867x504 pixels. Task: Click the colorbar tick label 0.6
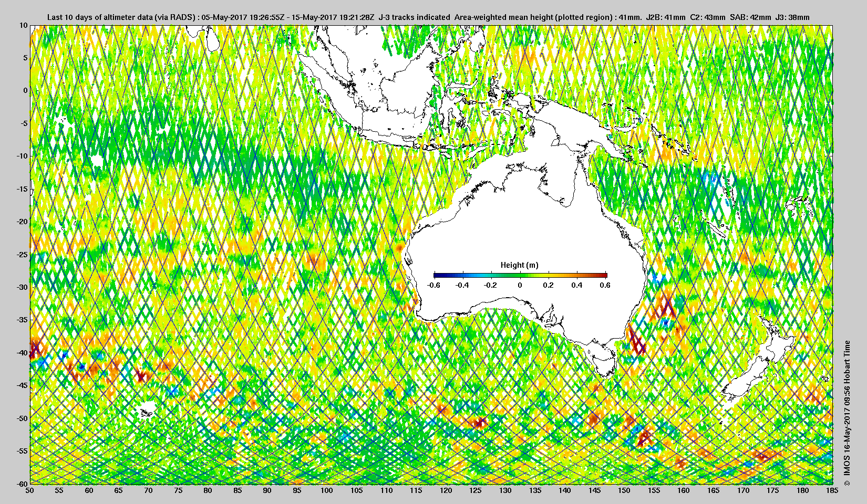click(605, 285)
